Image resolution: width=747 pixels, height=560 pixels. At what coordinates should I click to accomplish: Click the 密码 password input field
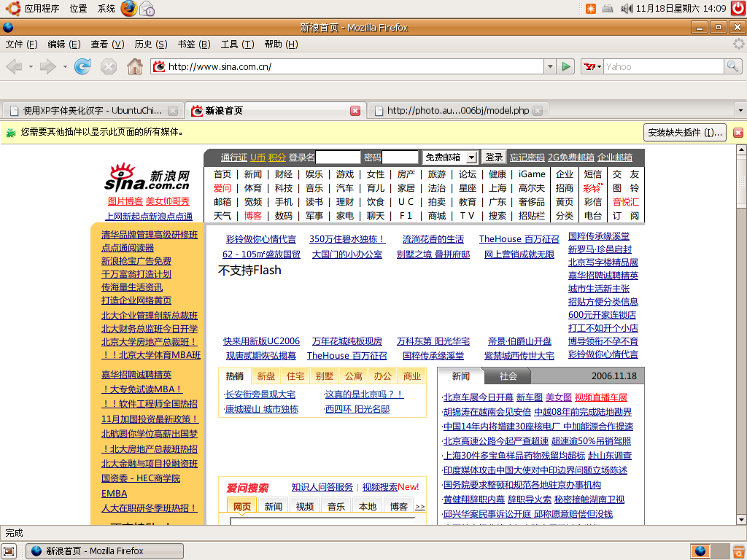tap(400, 157)
